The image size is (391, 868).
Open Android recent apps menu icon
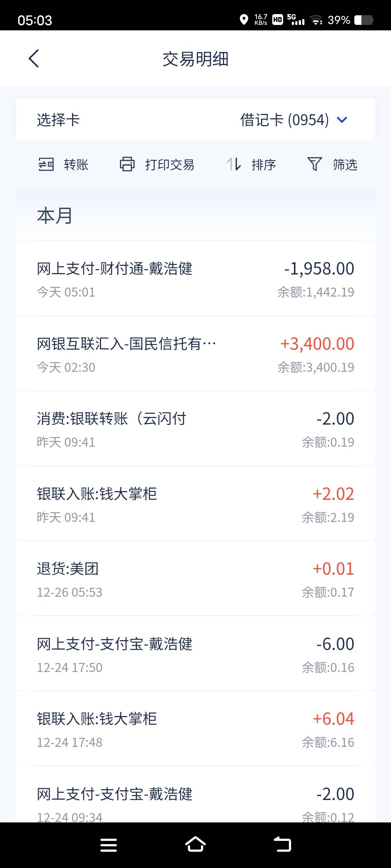(x=108, y=845)
